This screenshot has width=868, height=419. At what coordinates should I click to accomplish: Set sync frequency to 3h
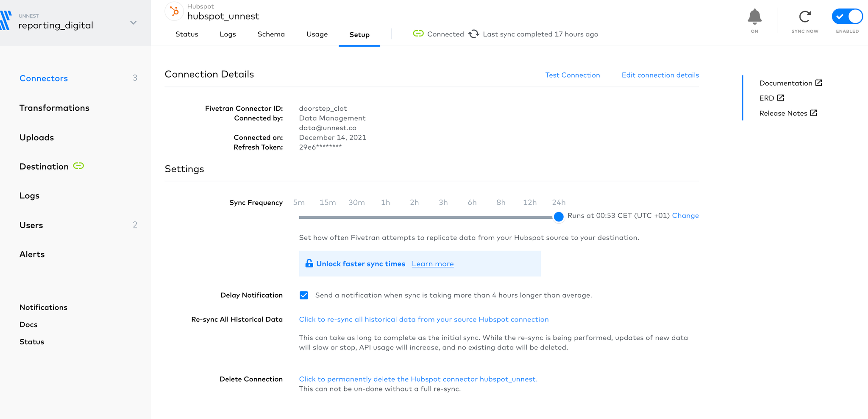pyautogui.click(x=443, y=203)
